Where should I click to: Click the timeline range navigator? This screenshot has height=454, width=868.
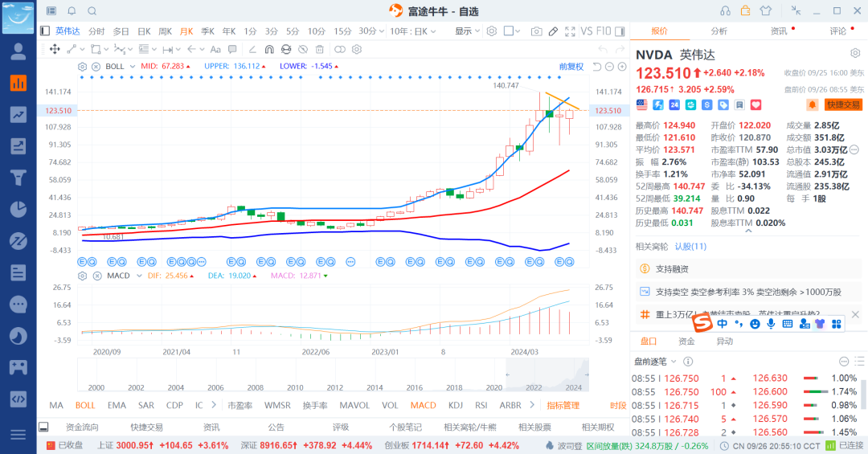click(x=334, y=375)
